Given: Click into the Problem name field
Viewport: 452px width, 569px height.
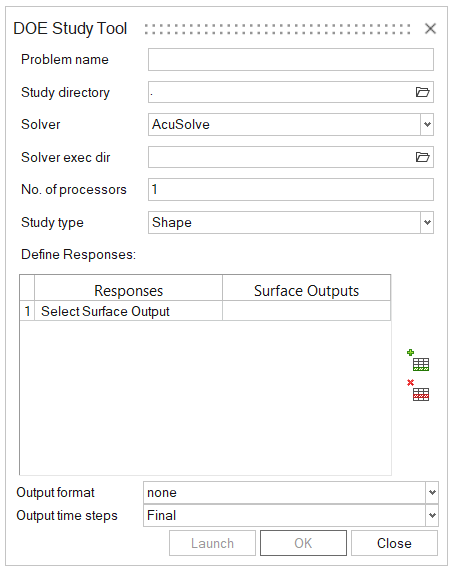Looking at the screenshot, I should pos(291,60).
